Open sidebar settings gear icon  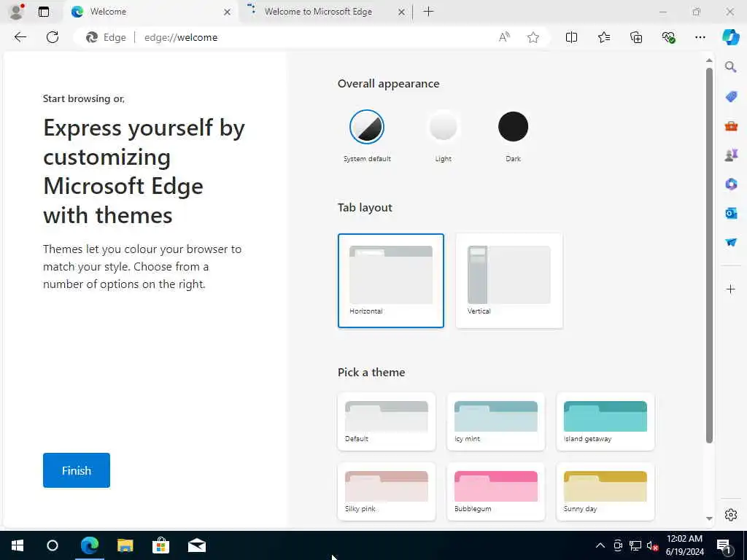coord(731,515)
